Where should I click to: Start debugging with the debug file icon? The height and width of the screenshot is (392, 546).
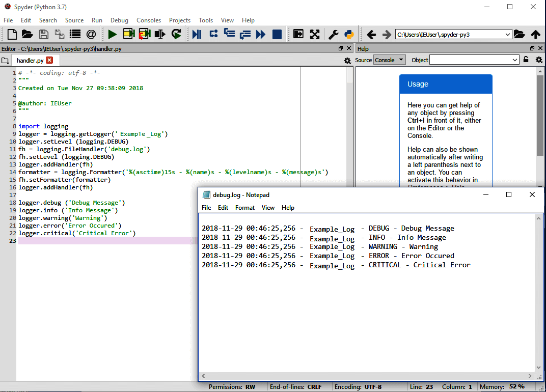(x=197, y=34)
